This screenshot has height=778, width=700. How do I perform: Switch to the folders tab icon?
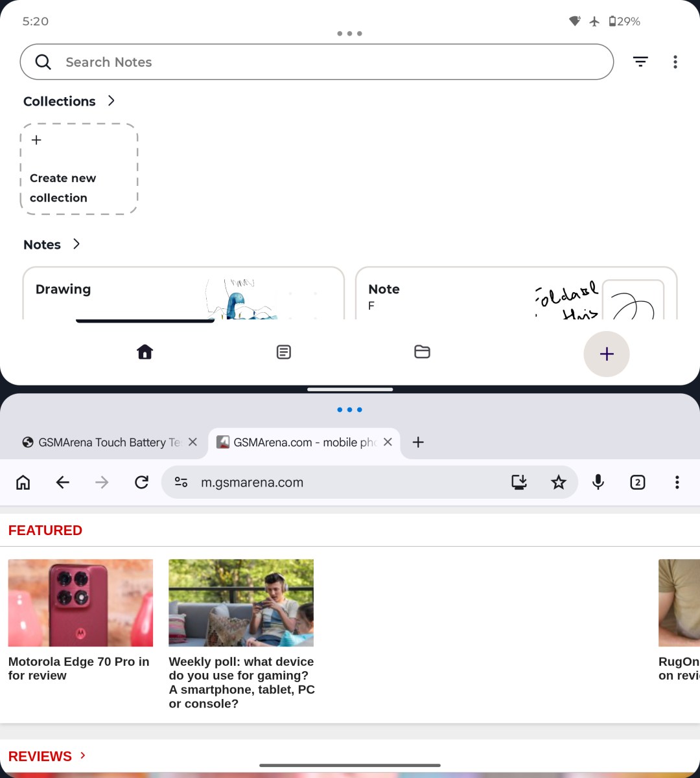(422, 352)
